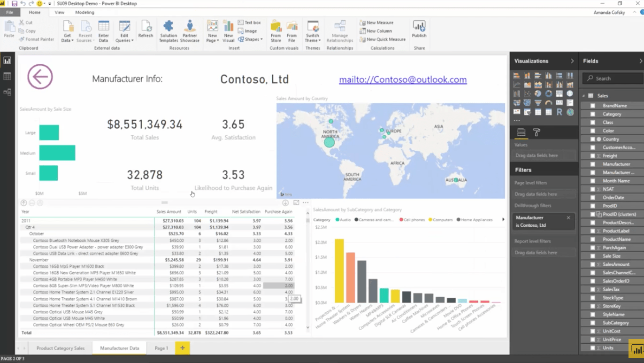The image size is (644, 363).
Task: Open Page 1 report tab
Action: pos(161,348)
